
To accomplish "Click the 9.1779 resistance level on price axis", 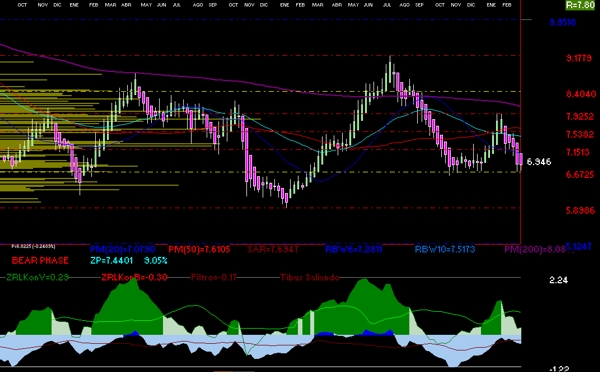I will click(x=579, y=58).
